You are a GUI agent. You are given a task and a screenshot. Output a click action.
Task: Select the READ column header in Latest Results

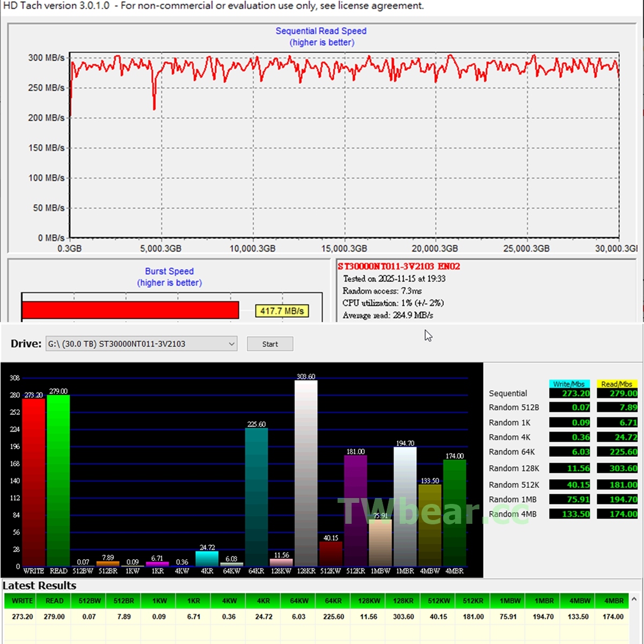(54, 601)
